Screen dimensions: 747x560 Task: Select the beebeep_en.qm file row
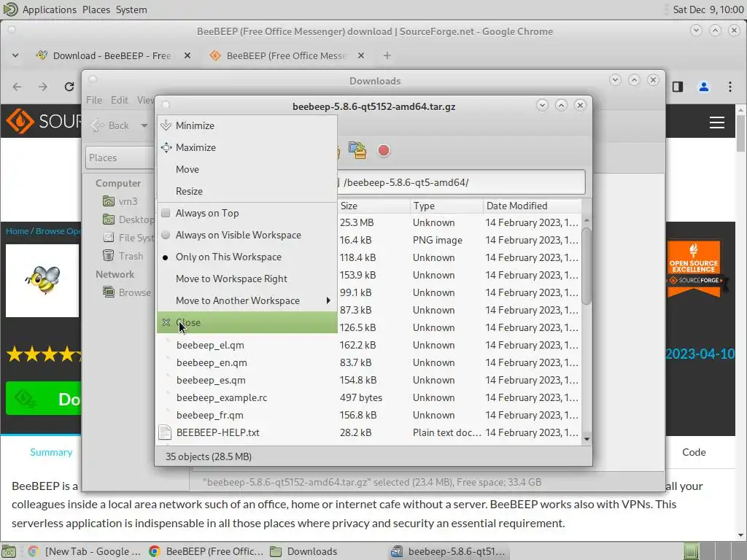[370, 363]
